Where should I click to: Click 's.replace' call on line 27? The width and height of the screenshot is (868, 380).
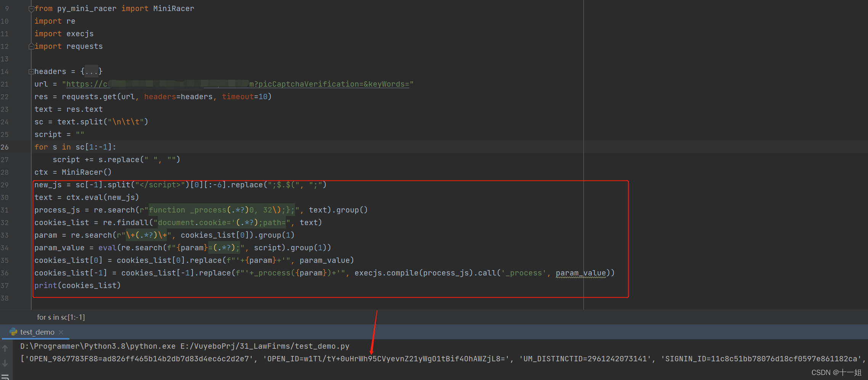[119, 159]
